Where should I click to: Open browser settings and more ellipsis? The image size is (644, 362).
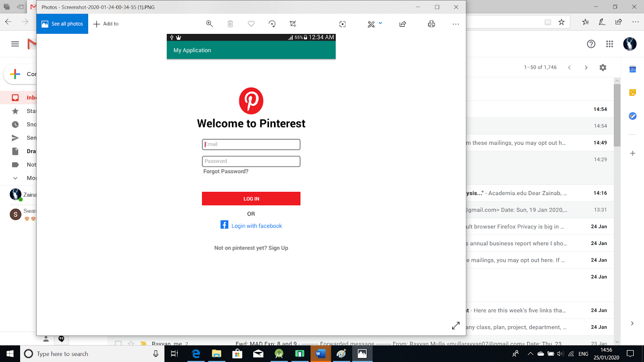coord(636,22)
